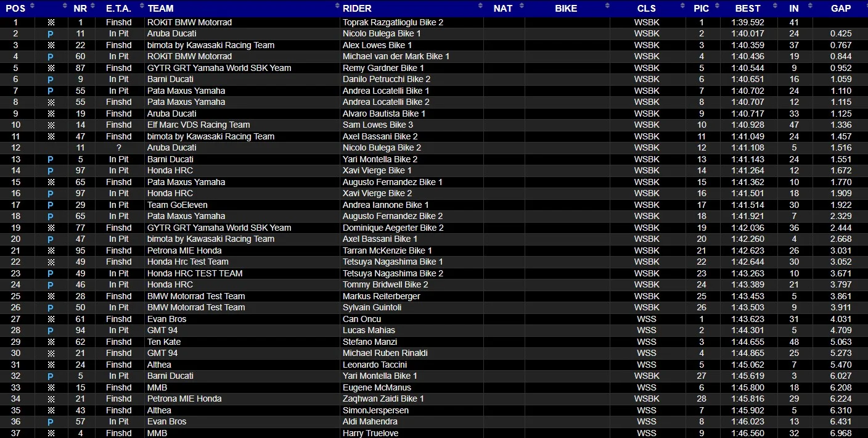Select pit icon on Andrea Locatelli Bike 1 row

[51, 91]
